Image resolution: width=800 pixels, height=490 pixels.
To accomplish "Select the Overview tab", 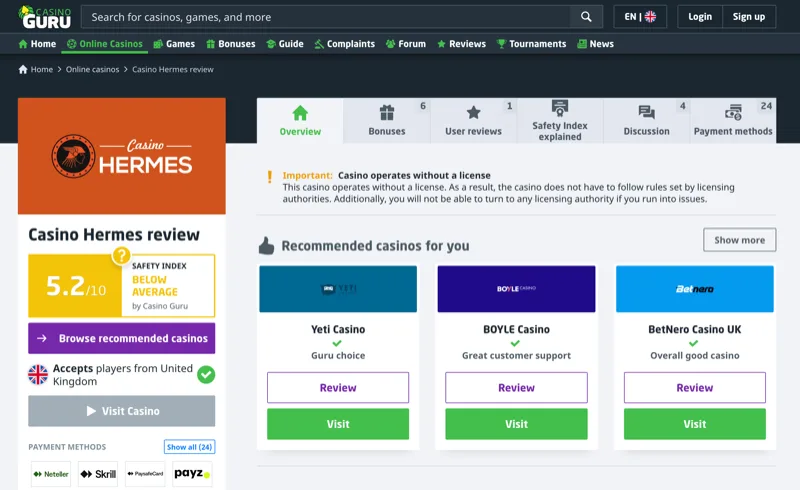I will [300, 121].
